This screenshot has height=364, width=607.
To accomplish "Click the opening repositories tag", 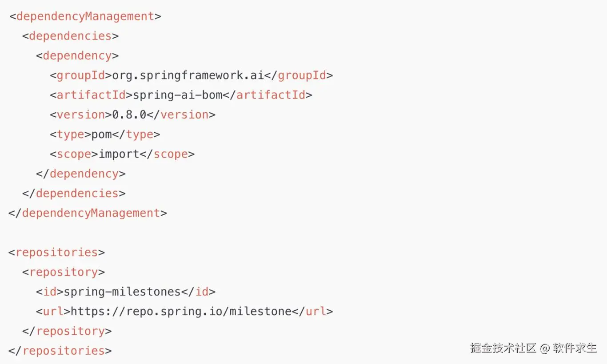I will 56,252.
